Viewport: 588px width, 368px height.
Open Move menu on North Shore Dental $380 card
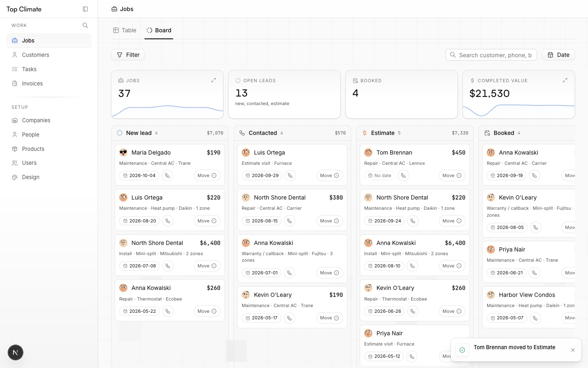click(330, 221)
